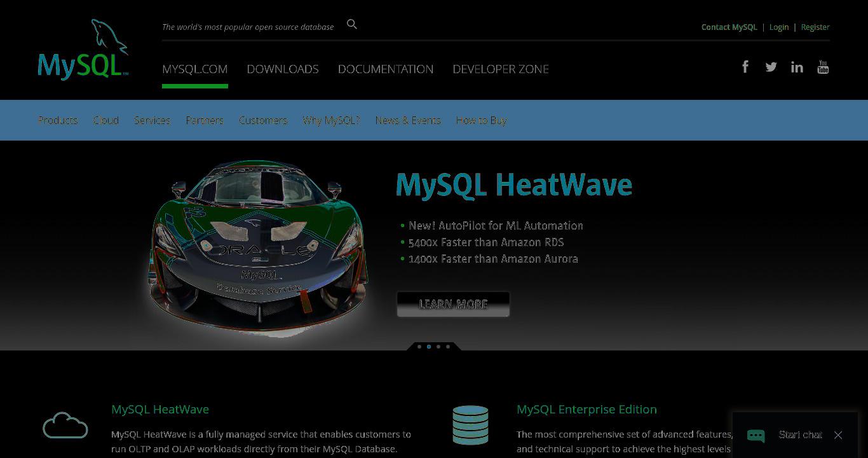This screenshot has width=868, height=458.
Task: Open the MySQL HeatWave section heading link
Action: pyautogui.click(x=160, y=409)
